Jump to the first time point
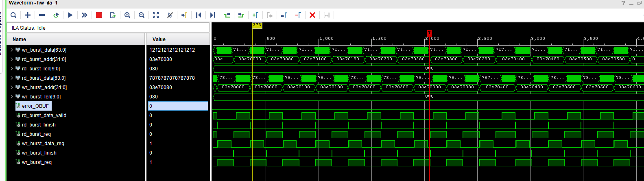 pyautogui.click(x=199, y=15)
